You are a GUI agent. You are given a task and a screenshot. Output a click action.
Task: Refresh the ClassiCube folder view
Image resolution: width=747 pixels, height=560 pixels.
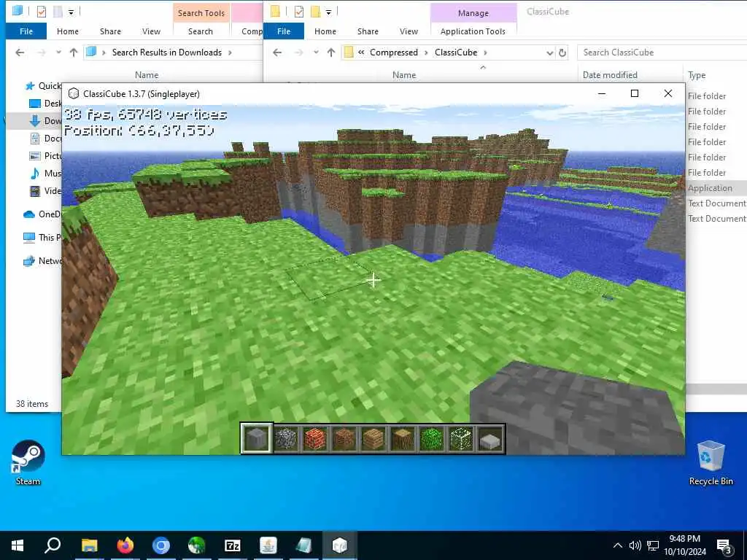[x=562, y=52]
